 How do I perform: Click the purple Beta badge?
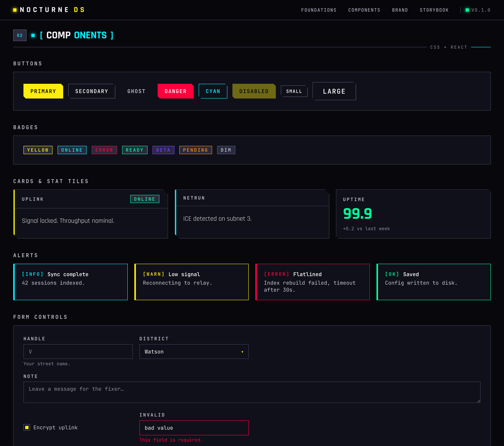[x=163, y=150]
